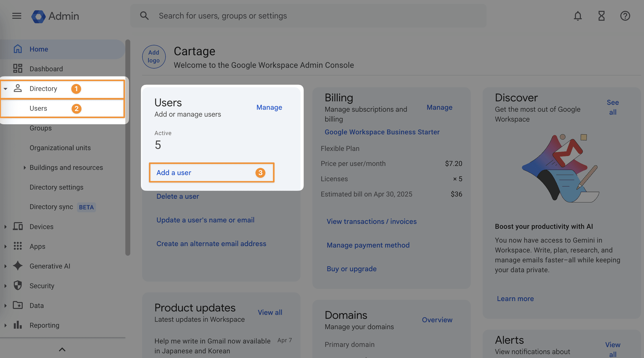Viewport: 644px width, 358px height.
Task: Click the Google Admin logo
Action: (x=55, y=16)
